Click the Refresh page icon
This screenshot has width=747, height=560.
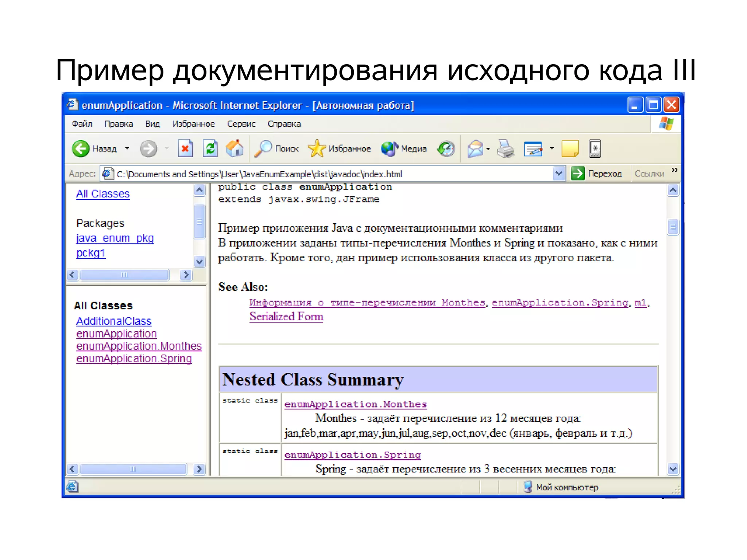pyautogui.click(x=210, y=148)
